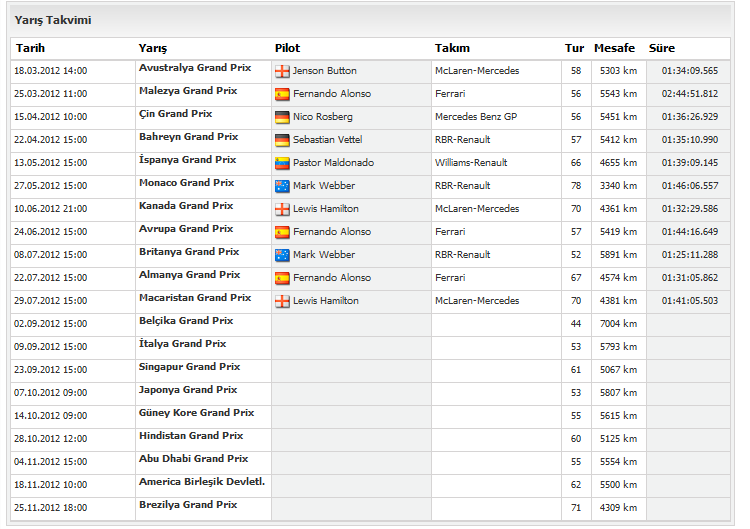
Task: Click team Mercedes Benz GP
Action: tap(476, 117)
